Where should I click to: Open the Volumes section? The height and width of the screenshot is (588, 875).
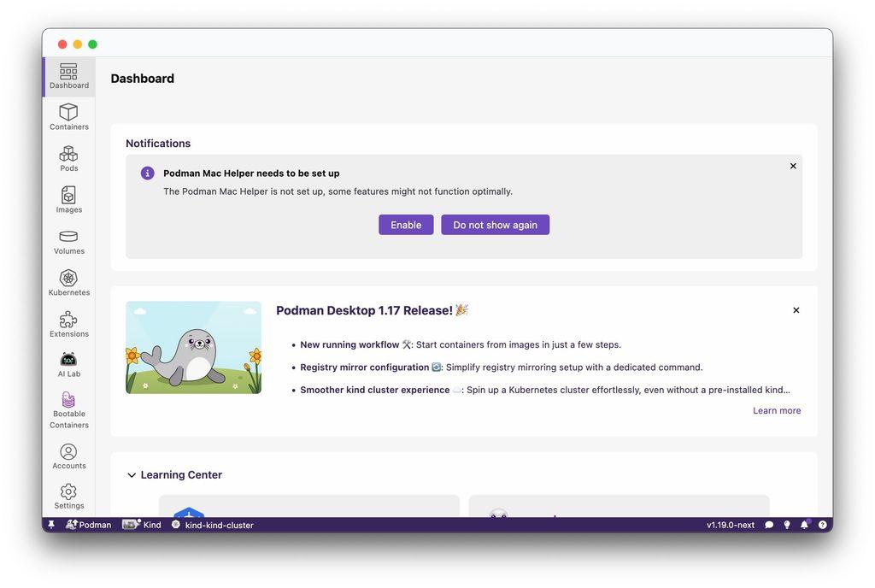[68, 242]
